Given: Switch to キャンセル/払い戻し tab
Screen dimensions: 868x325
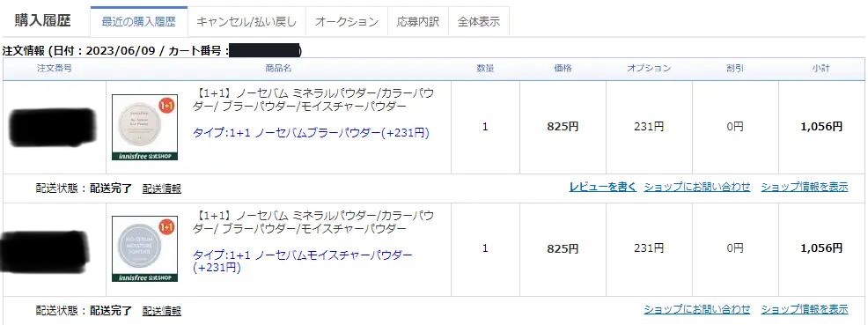Looking at the screenshot, I should tap(246, 22).
